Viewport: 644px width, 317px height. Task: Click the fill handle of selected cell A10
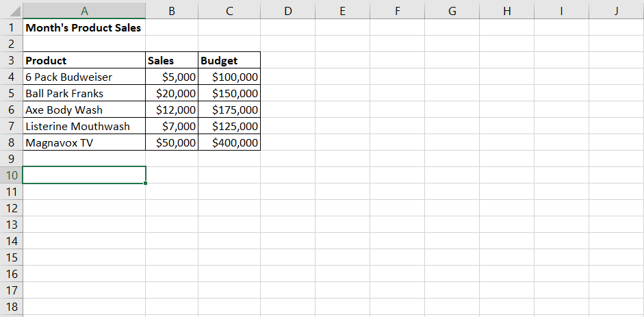(145, 183)
